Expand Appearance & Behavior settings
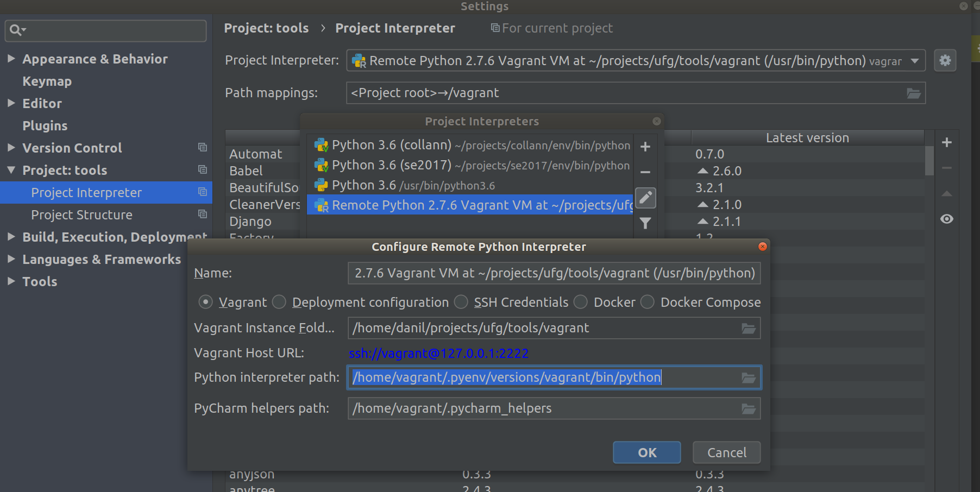 11,58
